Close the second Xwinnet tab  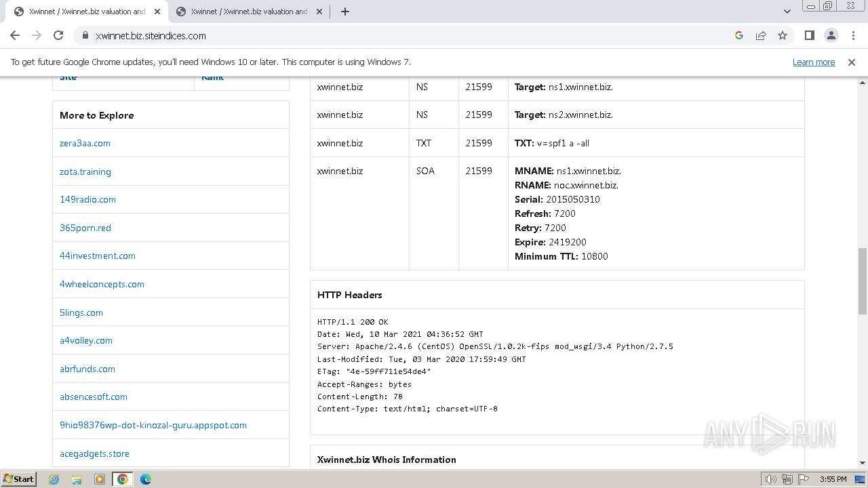pyautogui.click(x=319, y=12)
